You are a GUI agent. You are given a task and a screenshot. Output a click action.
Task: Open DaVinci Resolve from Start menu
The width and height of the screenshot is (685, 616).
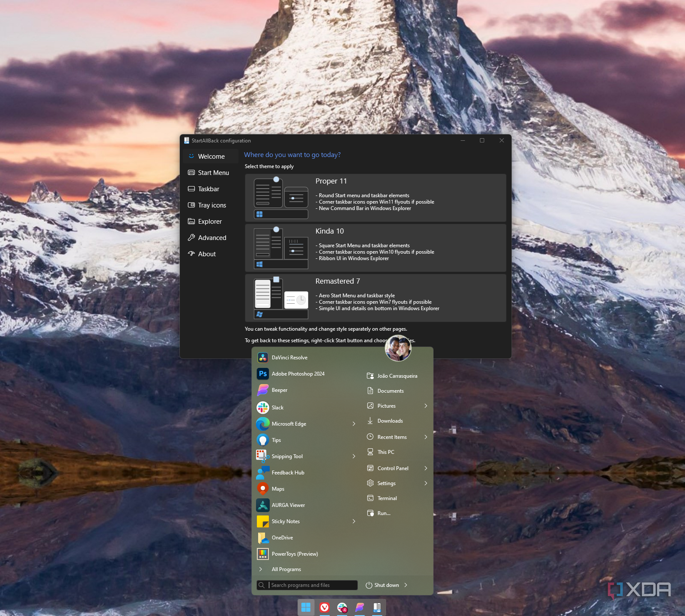click(289, 358)
